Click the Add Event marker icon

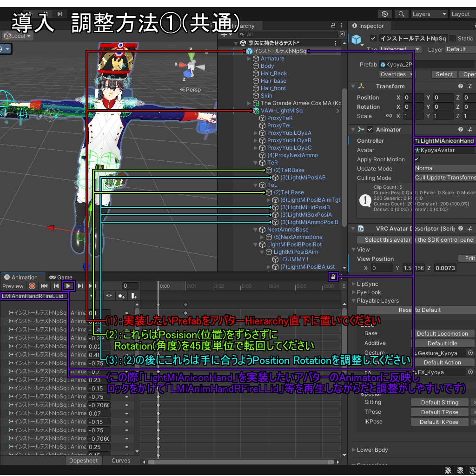pyautogui.click(x=133, y=296)
